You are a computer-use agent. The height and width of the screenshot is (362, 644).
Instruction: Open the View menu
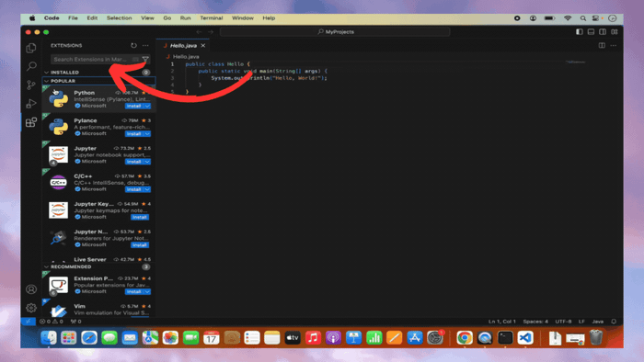pyautogui.click(x=147, y=18)
